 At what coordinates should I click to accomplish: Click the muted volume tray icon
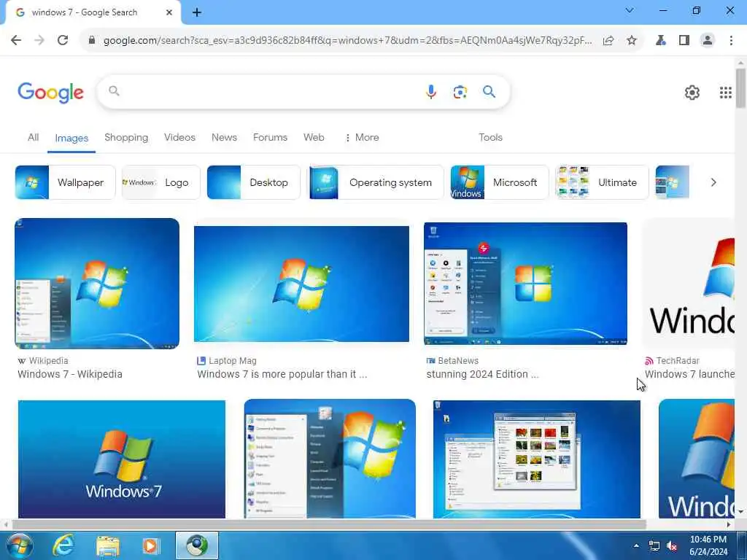click(x=672, y=546)
